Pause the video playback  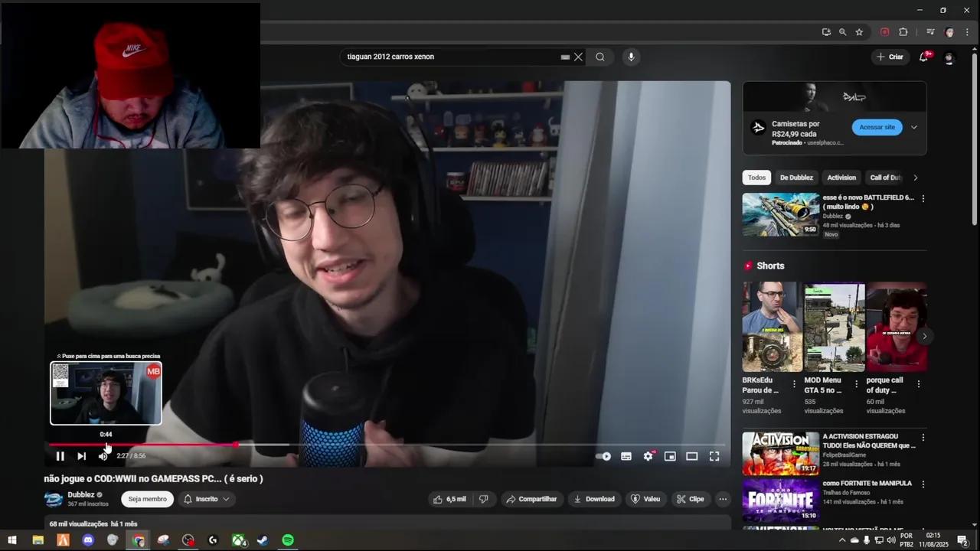click(60, 455)
